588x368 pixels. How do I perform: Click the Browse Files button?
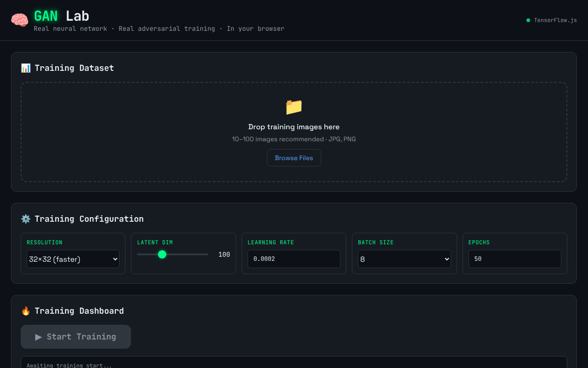[x=294, y=158]
